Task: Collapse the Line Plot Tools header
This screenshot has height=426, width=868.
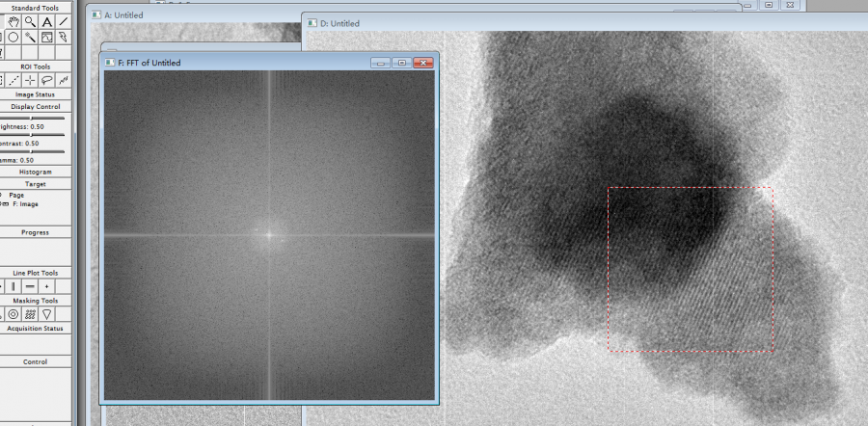Action: point(35,273)
